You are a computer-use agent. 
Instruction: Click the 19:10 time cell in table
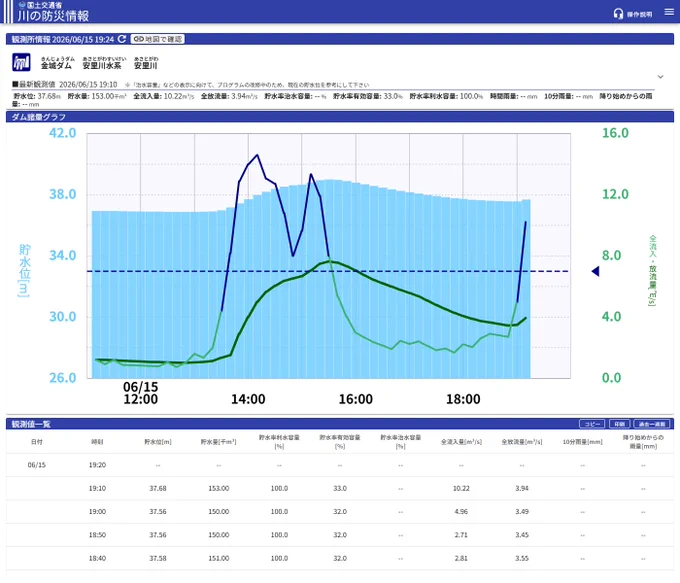[x=97, y=488]
